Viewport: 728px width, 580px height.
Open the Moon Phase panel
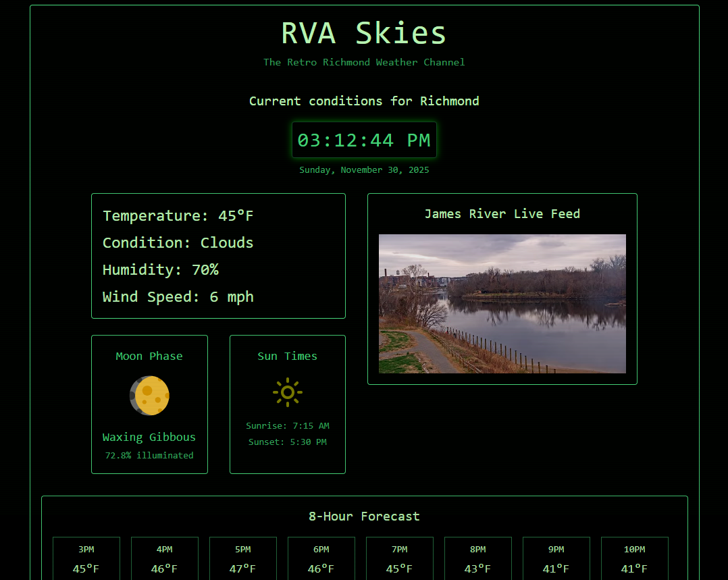tap(149, 404)
